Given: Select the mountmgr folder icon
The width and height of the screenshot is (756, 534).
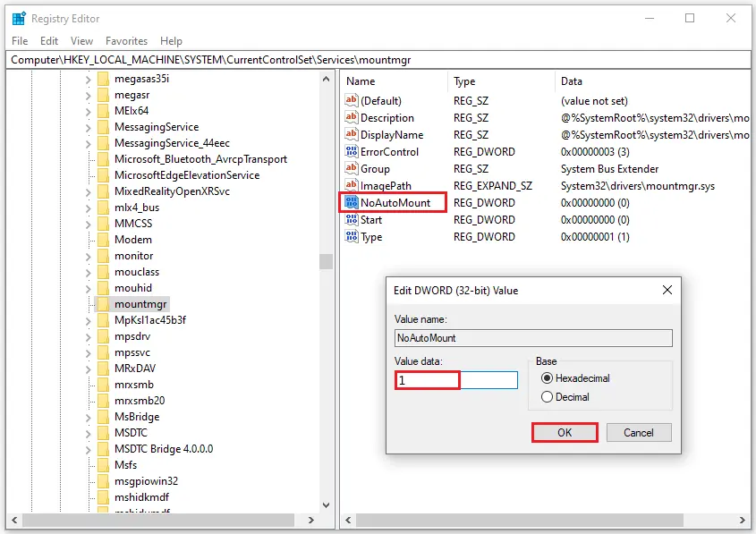Looking at the screenshot, I should coord(103,303).
